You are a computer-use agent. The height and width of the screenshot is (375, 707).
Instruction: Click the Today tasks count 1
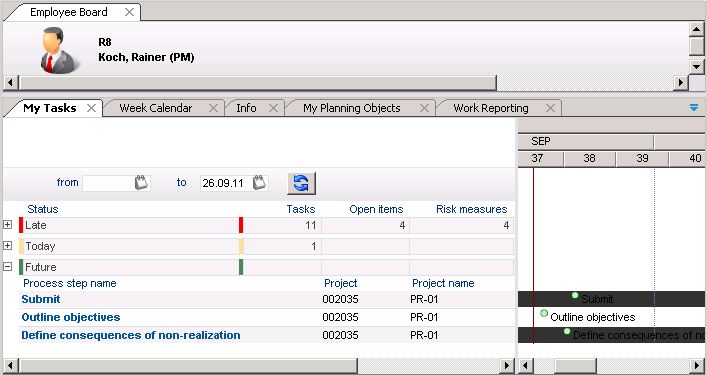coord(313,246)
